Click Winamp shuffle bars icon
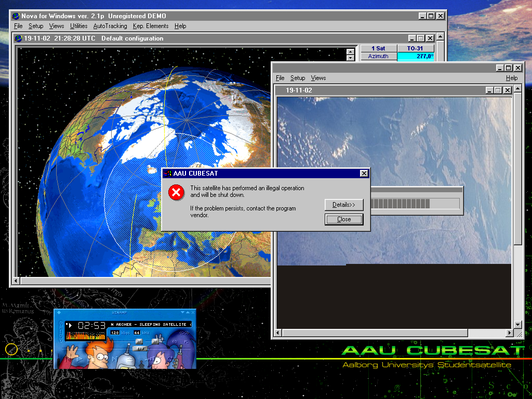The height and width of the screenshot is (399, 532). pyautogui.click(x=150, y=360)
